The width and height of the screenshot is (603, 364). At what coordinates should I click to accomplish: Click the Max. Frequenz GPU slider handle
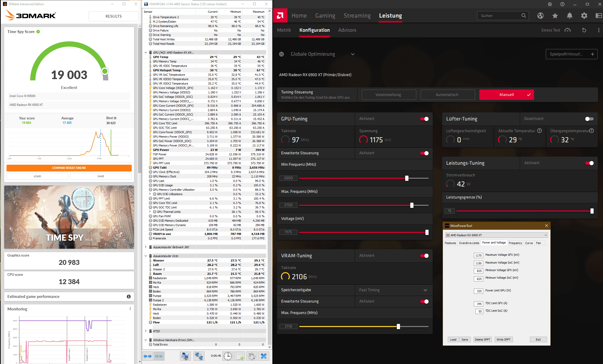pos(412,205)
